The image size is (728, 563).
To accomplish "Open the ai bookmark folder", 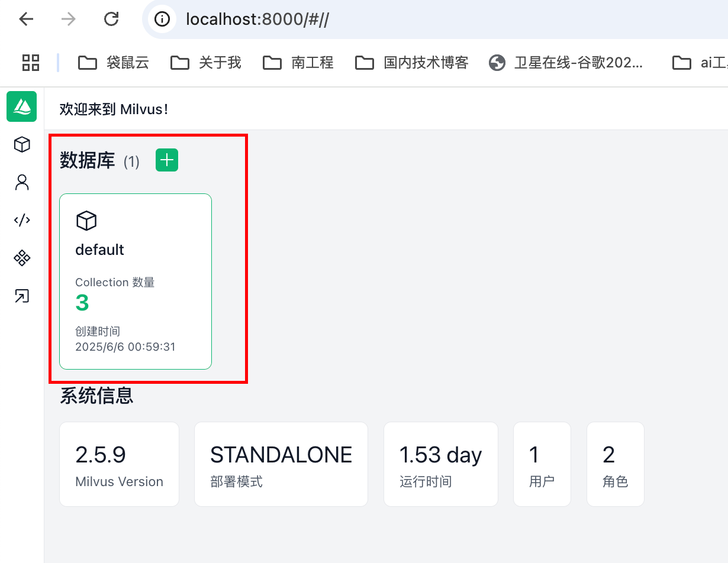I will (x=700, y=62).
